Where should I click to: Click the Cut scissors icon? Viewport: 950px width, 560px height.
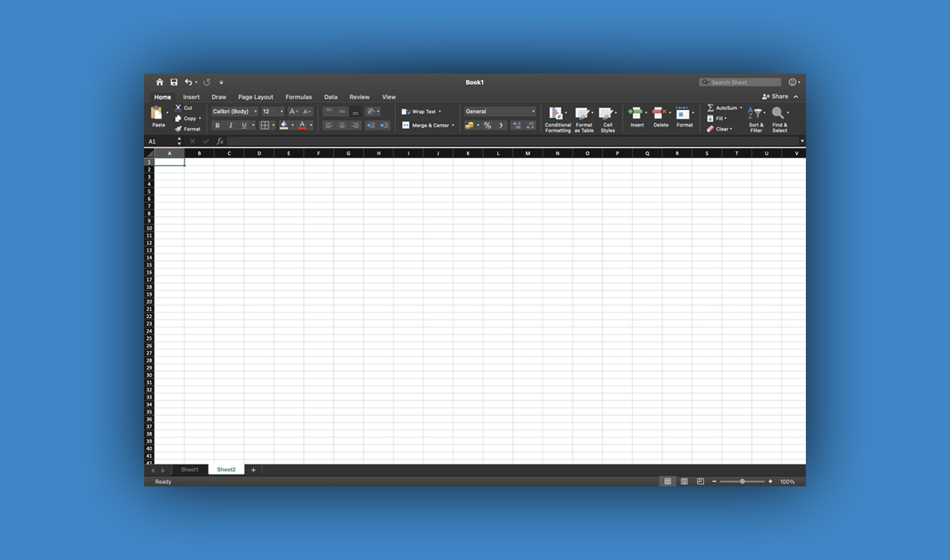click(179, 108)
